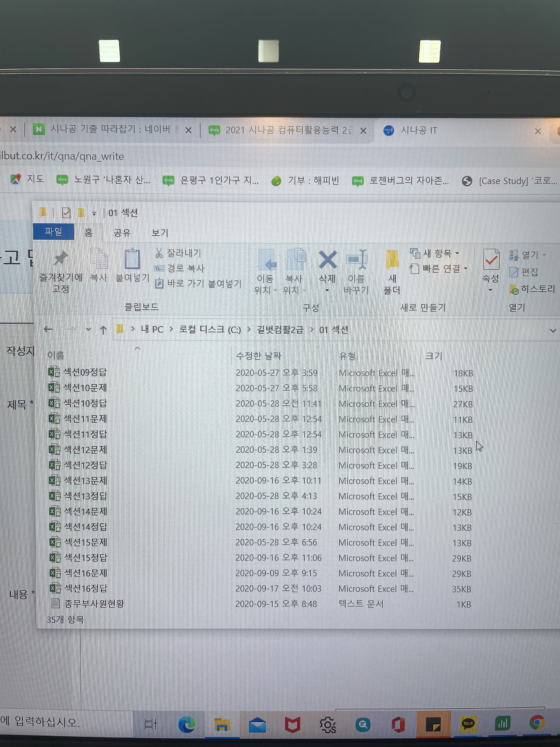Switch to the 보기 view ribbon tab

(160, 233)
